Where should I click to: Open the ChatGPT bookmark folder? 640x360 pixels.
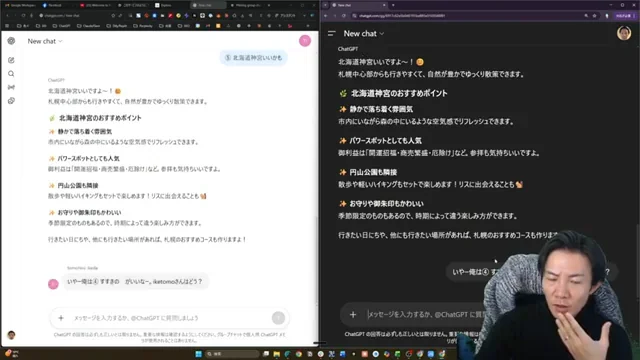point(61,26)
